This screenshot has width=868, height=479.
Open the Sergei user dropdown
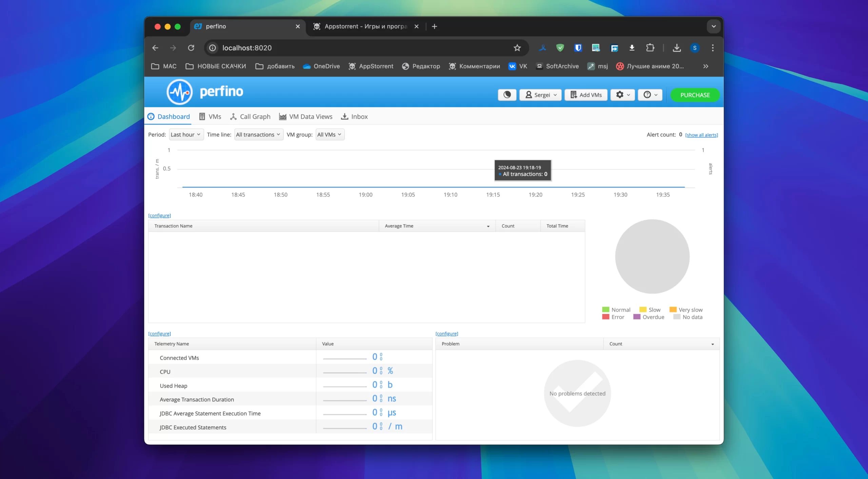tap(540, 95)
